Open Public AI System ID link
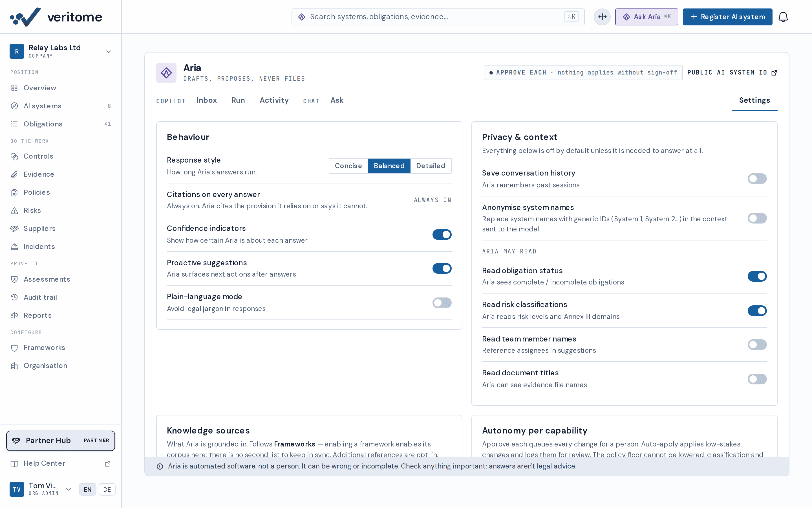Viewport: 812px width, 508px height. pos(732,73)
